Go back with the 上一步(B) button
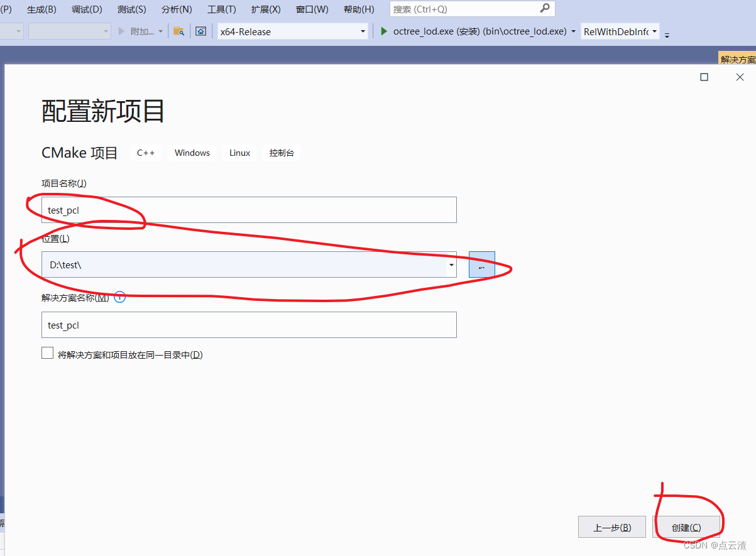The image size is (756, 556). [x=611, y=526]
